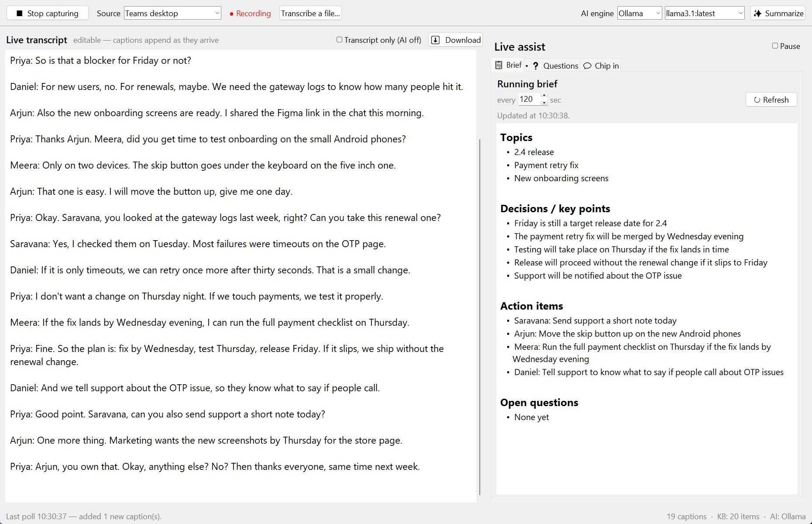The height and width of the screenshot is (524, 812).
Task: Click the "KB: 20 items" status bar entry
Action: (x=738, y=517)
